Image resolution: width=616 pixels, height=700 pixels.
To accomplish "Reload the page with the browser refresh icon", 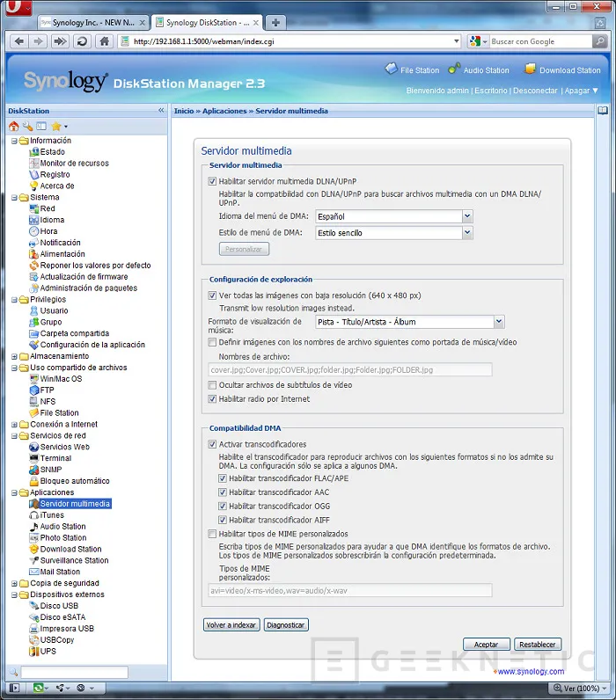I will tap(82, 41).
